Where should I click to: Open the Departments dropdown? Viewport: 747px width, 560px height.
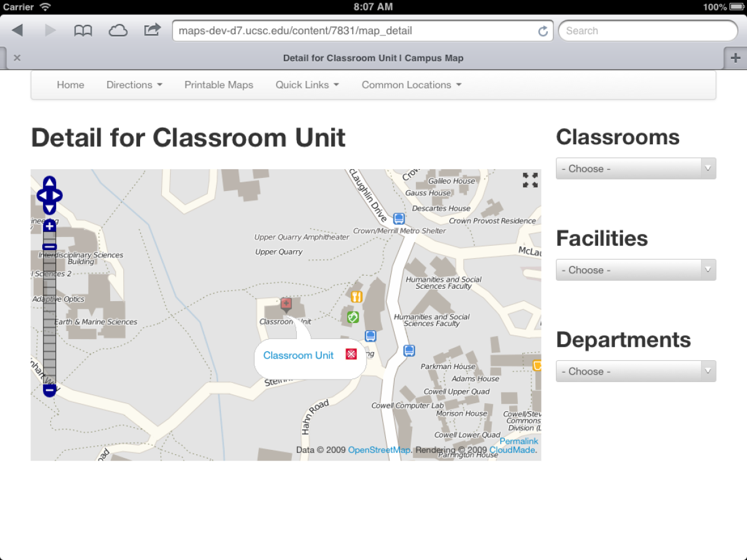[x=636, y=371]
